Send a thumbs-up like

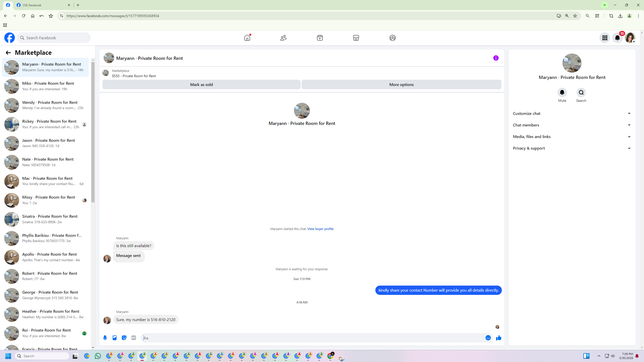(x=498, y=338)
